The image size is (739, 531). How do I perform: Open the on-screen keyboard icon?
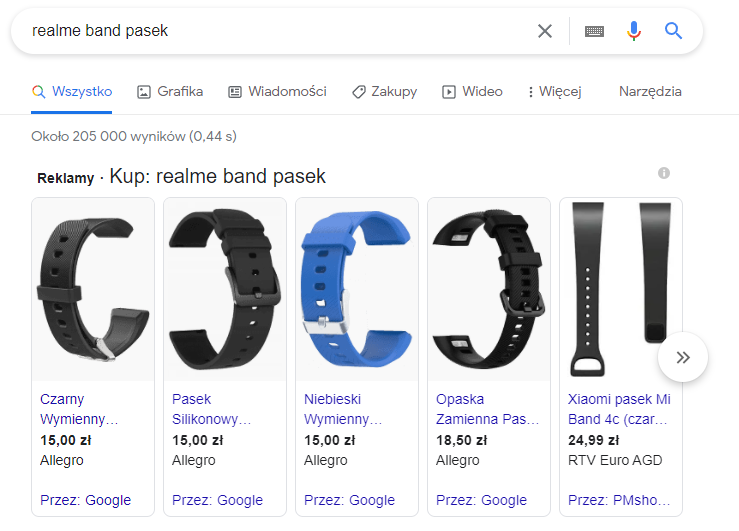click(594, 31)
